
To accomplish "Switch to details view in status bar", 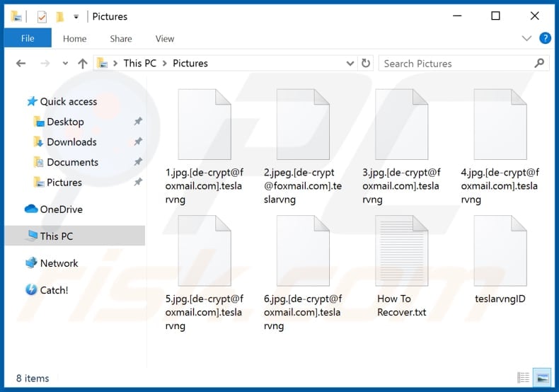I will point(524,378).
